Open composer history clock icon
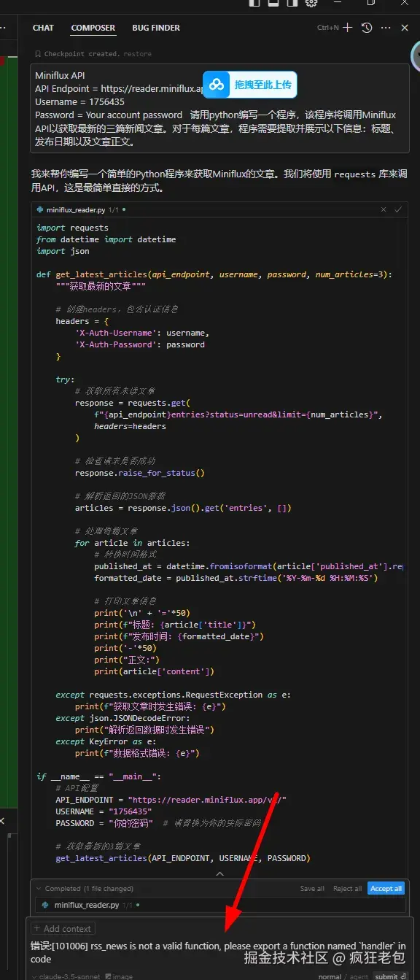The height and width of the screenshot is (980, 420). tap(367, 28)
